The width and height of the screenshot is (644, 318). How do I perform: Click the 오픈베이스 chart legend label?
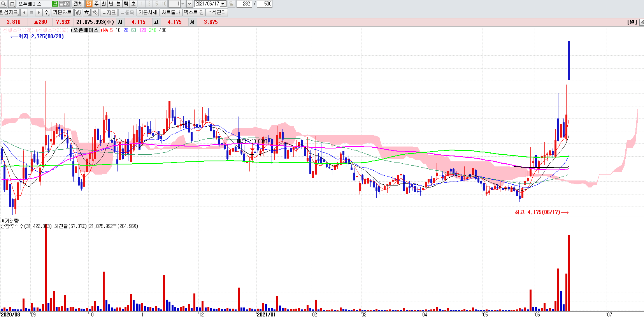(86, 30)
